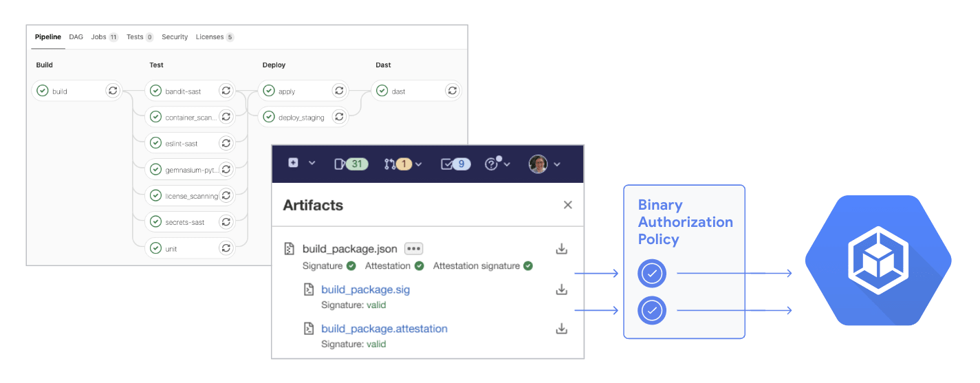
Task: Click the Attestation verified label
Action: 394,265
